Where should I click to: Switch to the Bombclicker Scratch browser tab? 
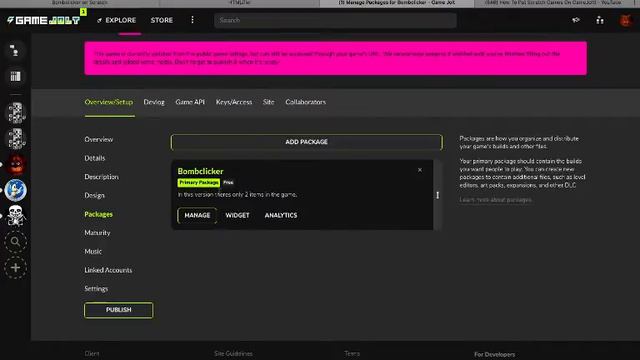[x=80, y=3]
